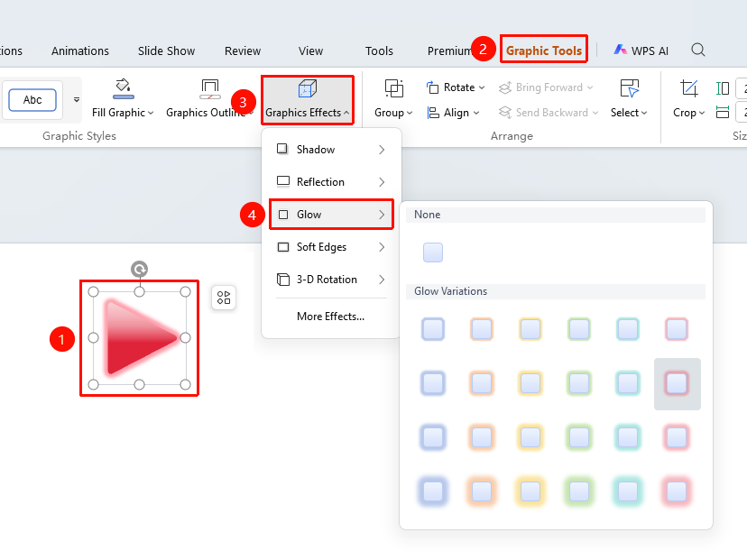
Task: Expand the Graphic Styles gallery arrow
Action: [76, 100]
